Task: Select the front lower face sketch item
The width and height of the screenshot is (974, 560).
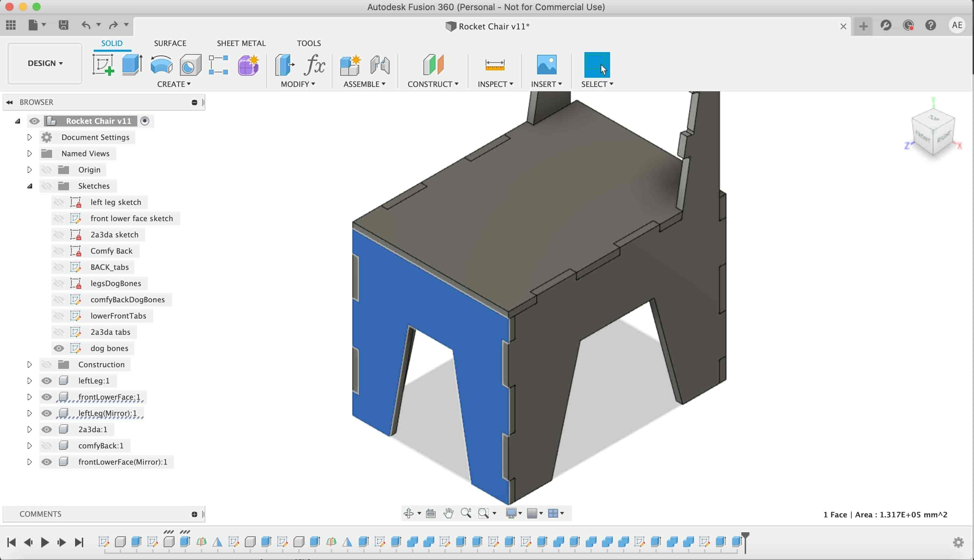Action: pos(132,218)
